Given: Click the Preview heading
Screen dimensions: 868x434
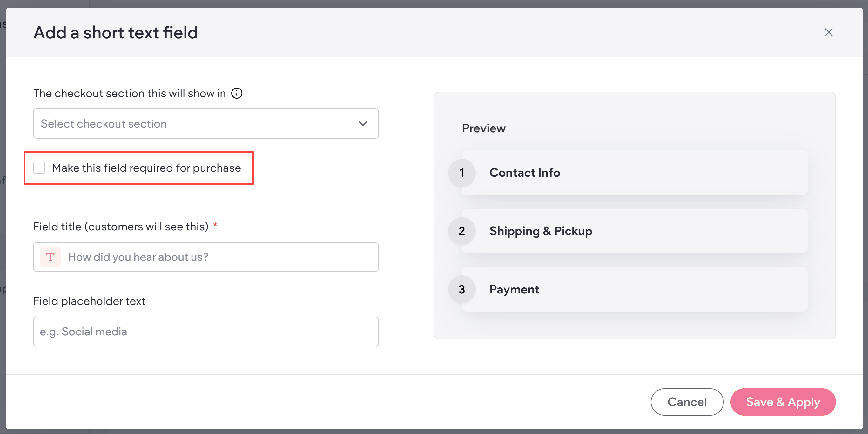Looking at the screenshot, I should click(x=483, y=128).
